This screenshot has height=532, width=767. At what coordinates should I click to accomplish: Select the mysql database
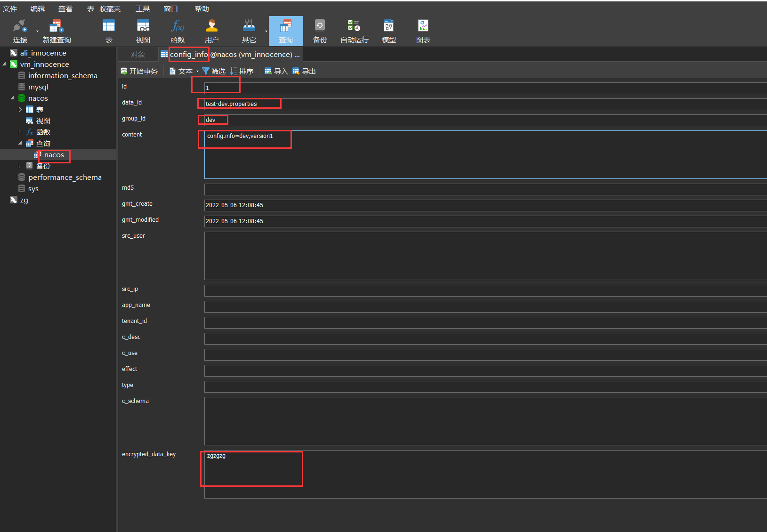pos(38,87)
